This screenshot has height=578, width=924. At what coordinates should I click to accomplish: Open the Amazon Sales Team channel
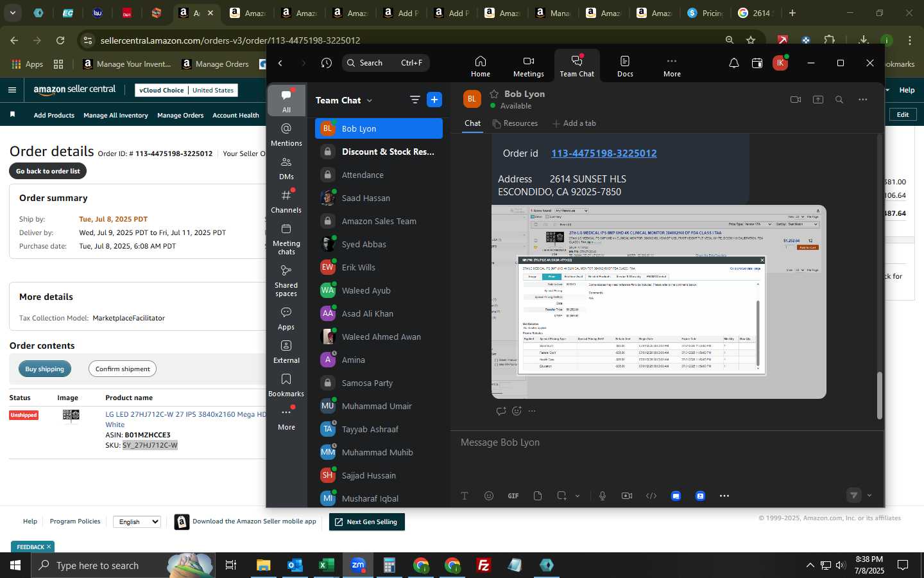[x=379, y=221]
